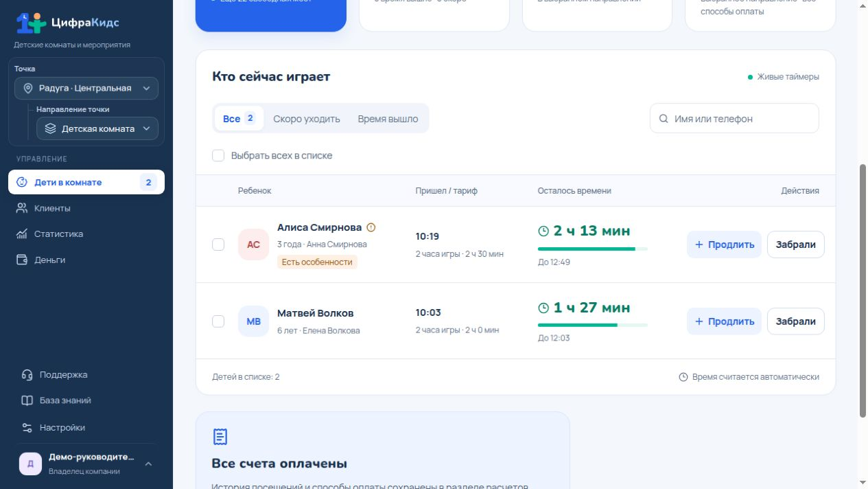Image resolution: width=868 pixels, height=489 pixels.
Task: Click the АС avatar of Алиса Смирнова
Action: pyautogui.click(x=253, y=244)
